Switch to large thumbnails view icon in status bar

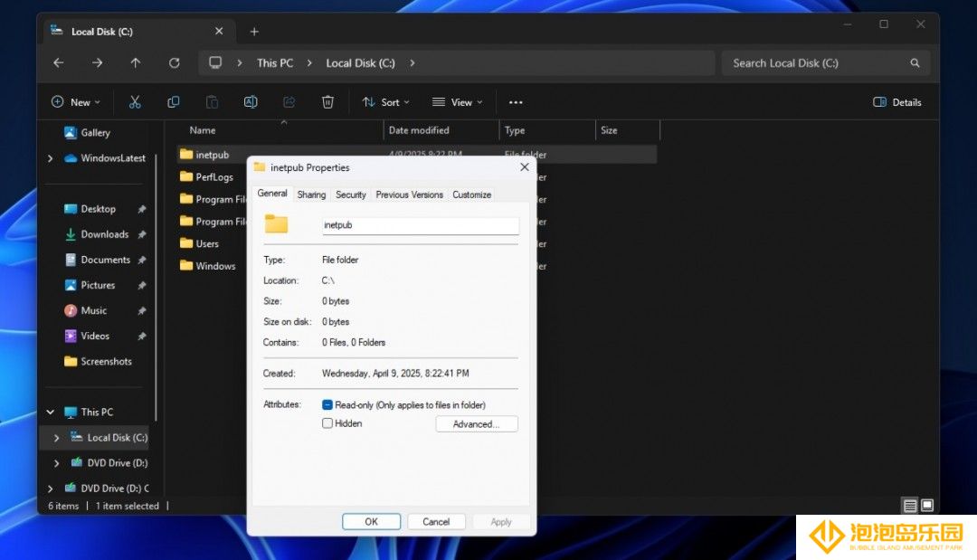(x=927, y=505)
